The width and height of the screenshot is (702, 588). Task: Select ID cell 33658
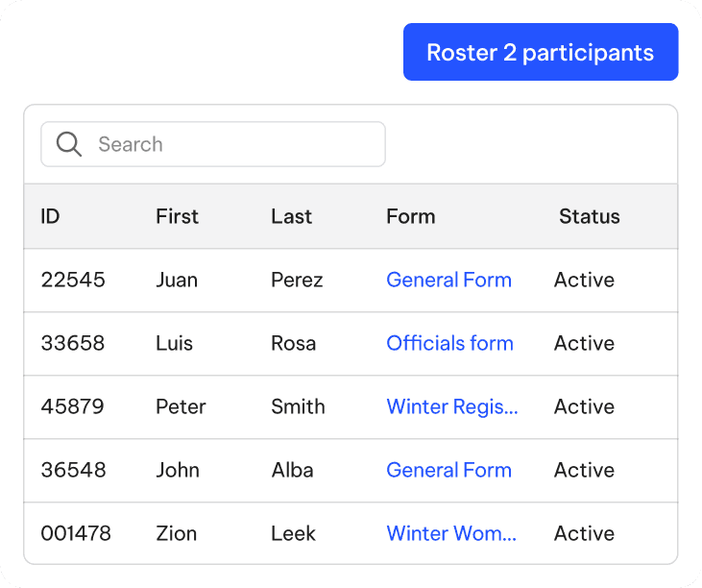tap(73, 344)
